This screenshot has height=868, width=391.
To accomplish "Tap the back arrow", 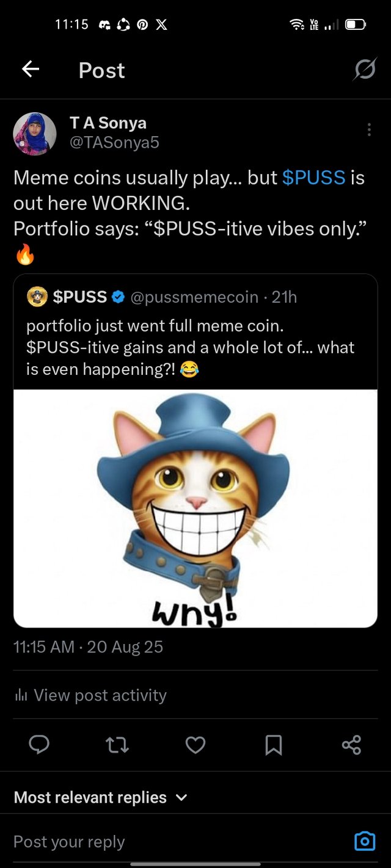I will (31, 70).
